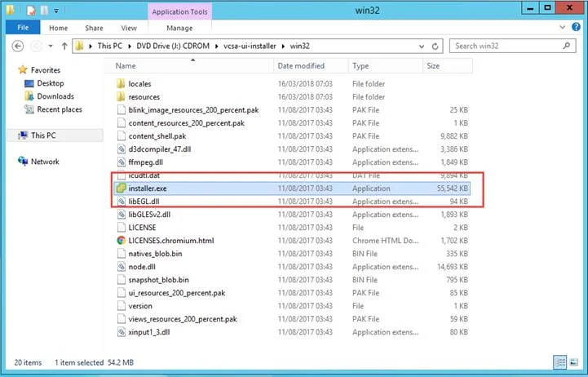This screenshot has height=377, width=588.
Task: Click the search magnifier icon
Action: pyautogui.click(x=567, y=46)
